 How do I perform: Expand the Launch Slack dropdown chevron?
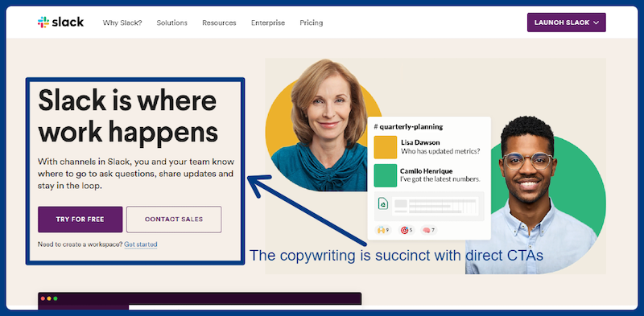tap(597, 23)
